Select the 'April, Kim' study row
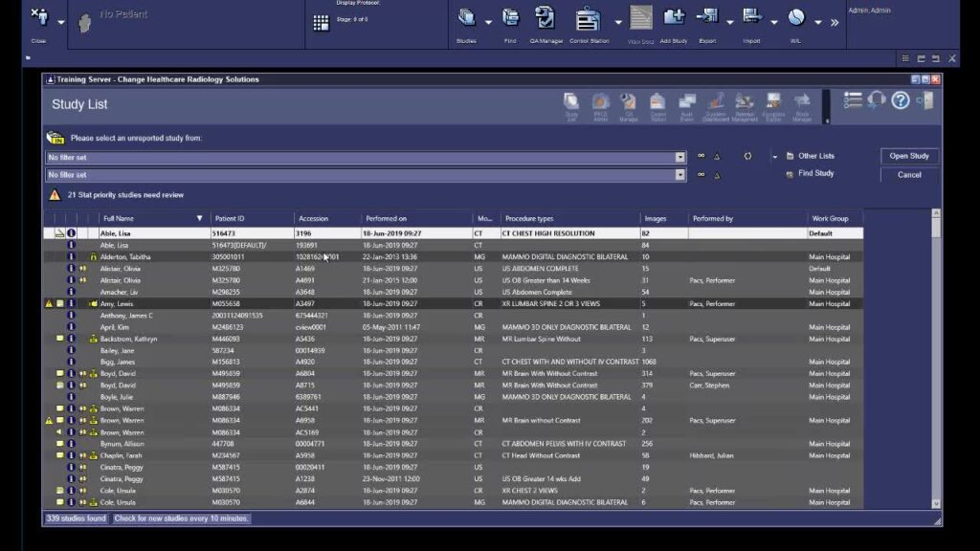The width and height of the screenshot is (980, 551). 453,327
